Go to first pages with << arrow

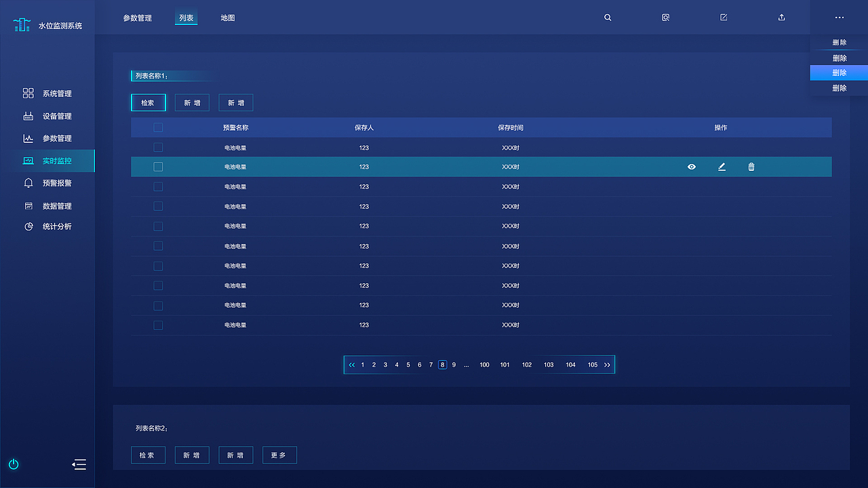pos(352,365)
